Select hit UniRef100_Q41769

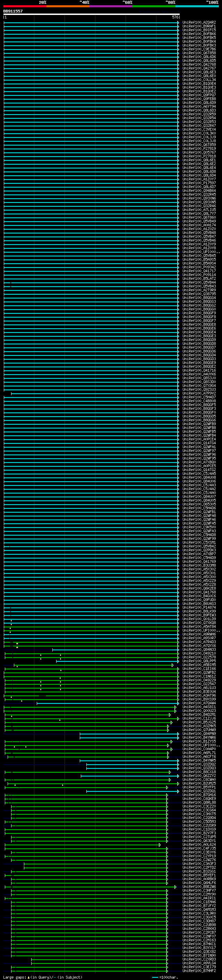199,562
